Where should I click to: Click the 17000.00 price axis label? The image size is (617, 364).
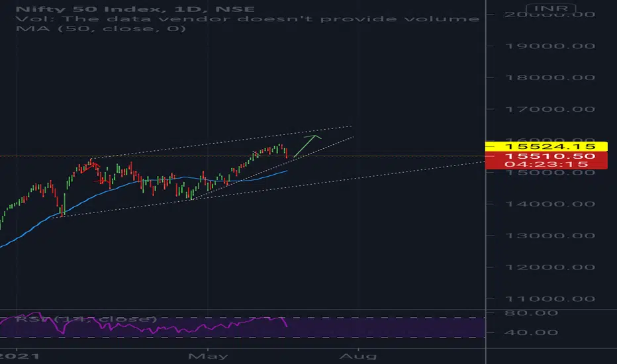point(549,109)
